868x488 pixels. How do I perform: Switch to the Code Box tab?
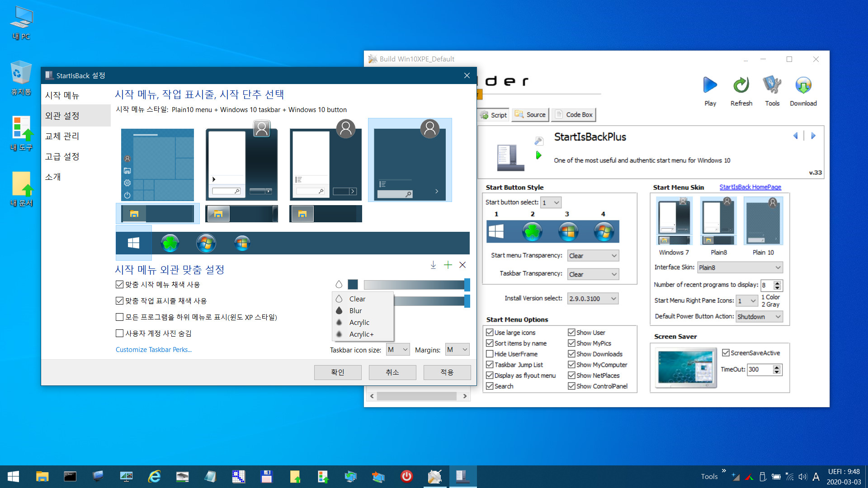pyautogui.click(x=574, y=115)
